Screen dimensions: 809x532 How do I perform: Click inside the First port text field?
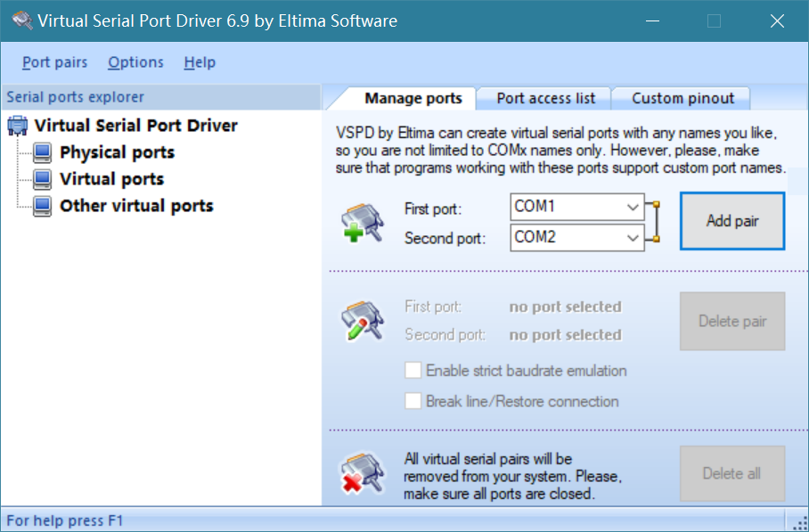pyautogui.click(x=566, y=208)
